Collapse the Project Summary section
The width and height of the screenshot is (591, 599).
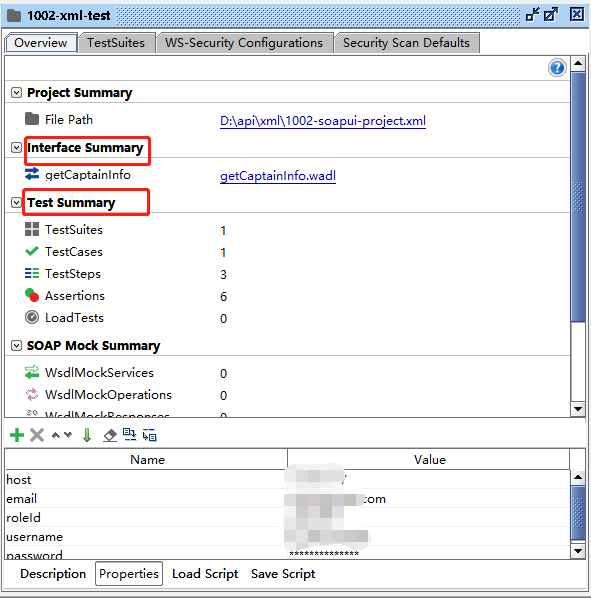click(16, 92)
